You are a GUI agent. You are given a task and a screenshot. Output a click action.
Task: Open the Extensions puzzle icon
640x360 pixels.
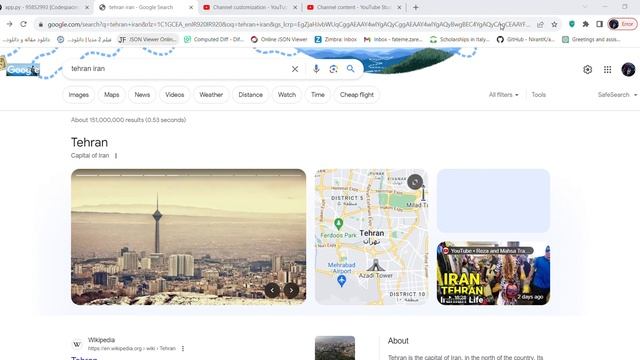586,24
